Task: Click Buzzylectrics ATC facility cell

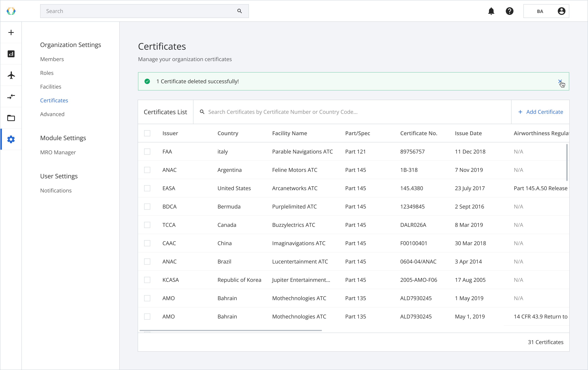Action: (x=294, y=225)
